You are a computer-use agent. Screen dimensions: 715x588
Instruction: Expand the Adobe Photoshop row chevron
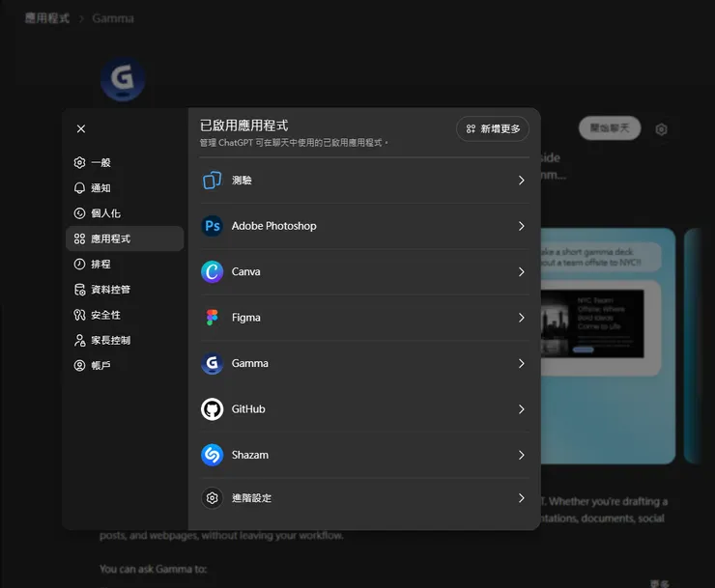pos(521,226)
